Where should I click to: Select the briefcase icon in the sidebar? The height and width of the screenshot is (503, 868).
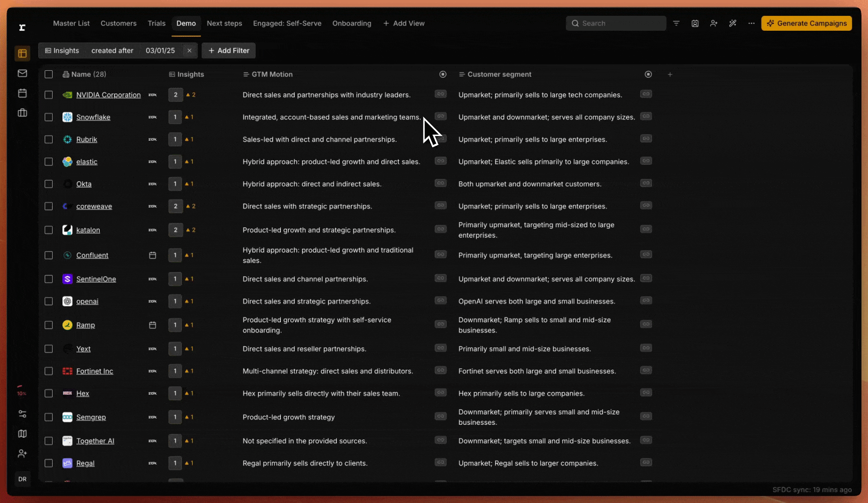point(22,113)
